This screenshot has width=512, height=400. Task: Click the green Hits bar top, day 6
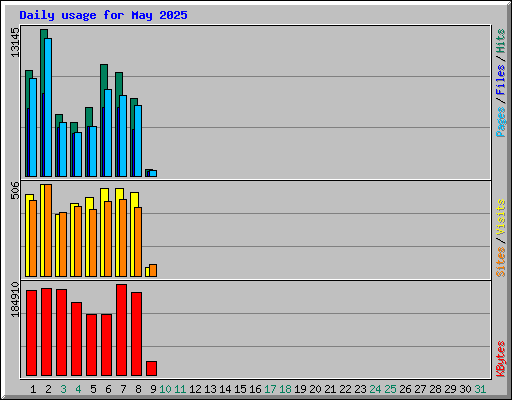(x=104, y=76)
